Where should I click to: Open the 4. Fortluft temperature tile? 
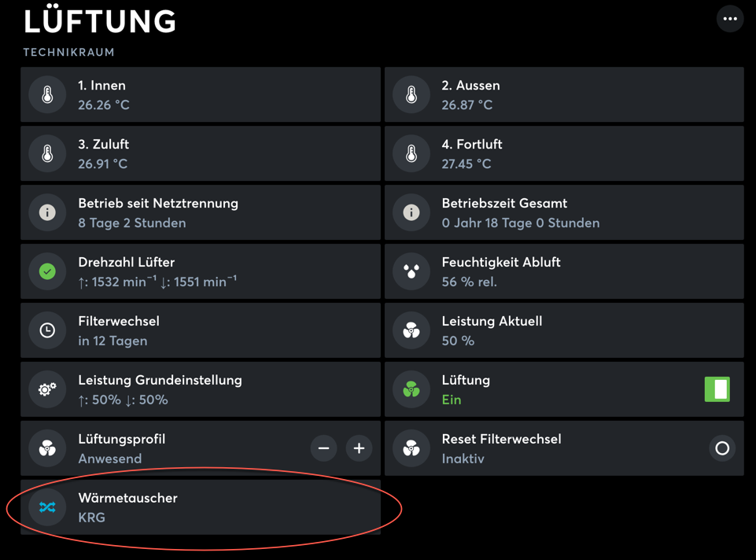(x=564, y=153)
